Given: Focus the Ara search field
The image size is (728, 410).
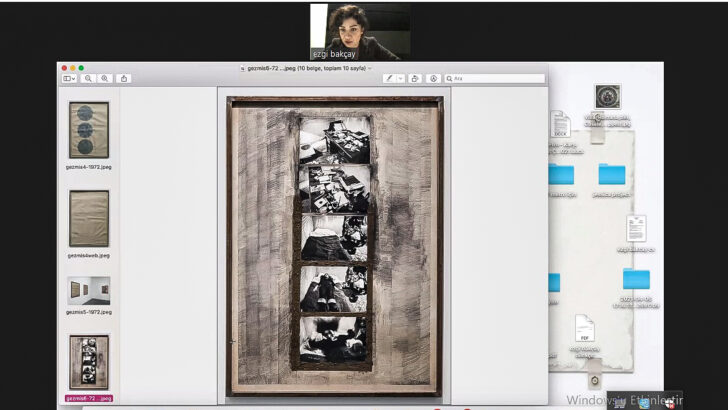Looking at the screenshot, I should click(x=494, y=78).
